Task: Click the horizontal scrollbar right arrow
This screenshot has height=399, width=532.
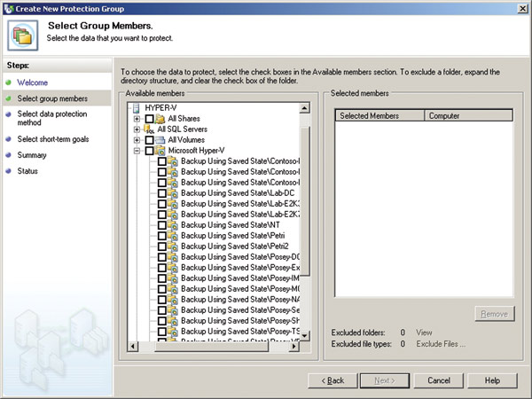Action: pyautogui.click(x=294, y=347)
